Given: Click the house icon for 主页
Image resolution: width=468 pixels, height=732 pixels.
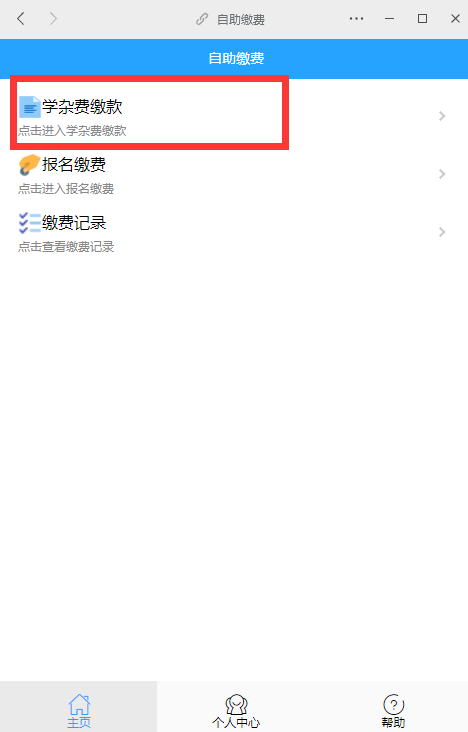Looking at the screenshot, I should tap(79, 704).
